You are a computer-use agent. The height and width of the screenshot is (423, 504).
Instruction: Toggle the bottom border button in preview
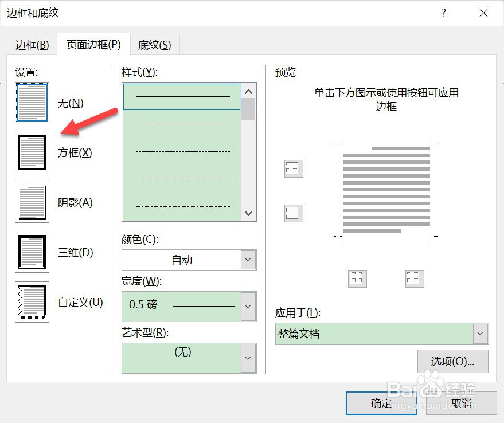point(294,213)
